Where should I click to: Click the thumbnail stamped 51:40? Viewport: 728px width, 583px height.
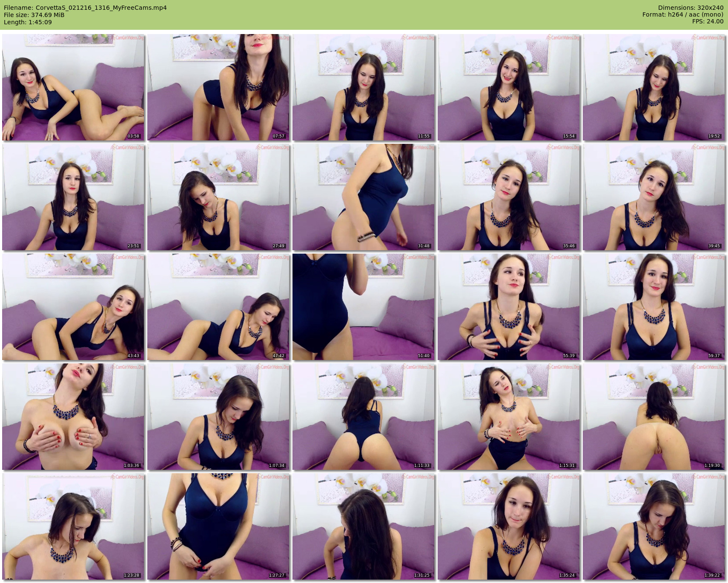(x=364, y=307)
